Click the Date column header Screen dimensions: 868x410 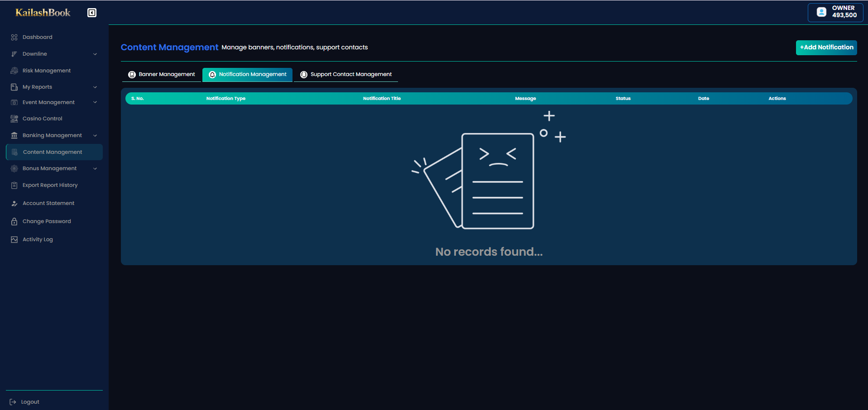(704, 99)
